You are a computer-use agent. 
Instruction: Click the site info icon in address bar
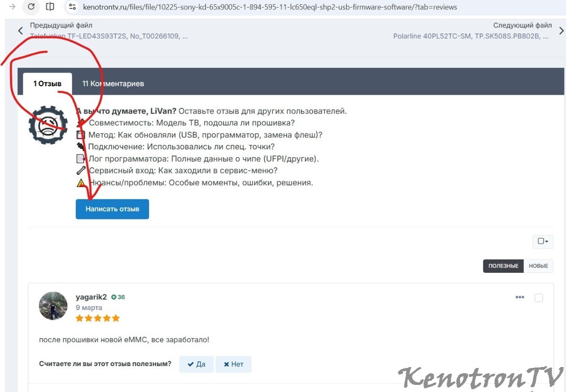(x=72, y=7)
